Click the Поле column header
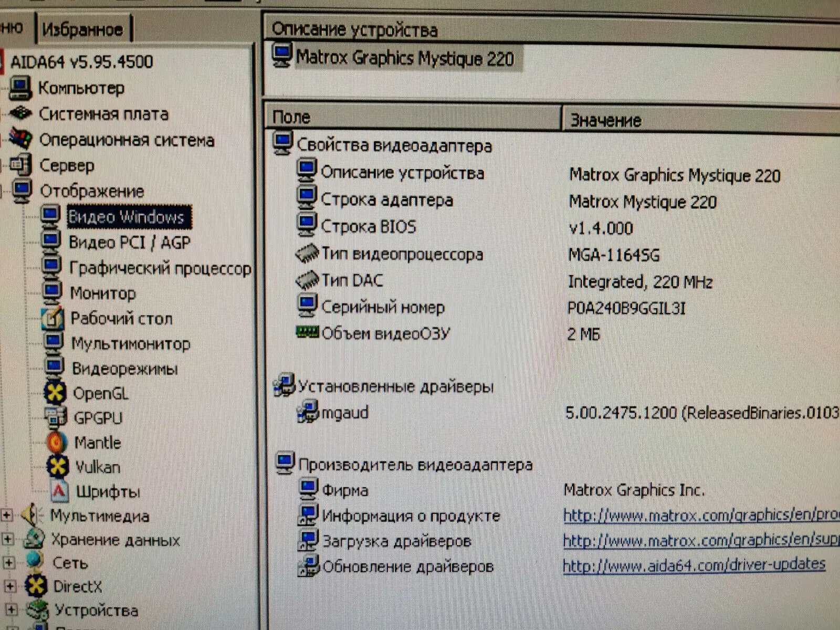The height and width of the screenshot is (630, 840). tap(414, 117)
